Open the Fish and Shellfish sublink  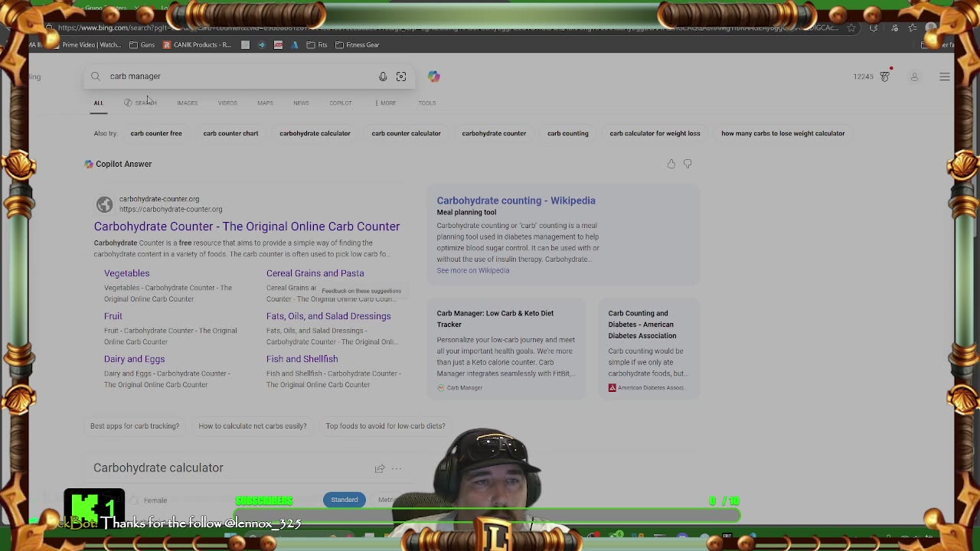click(x=302, y=359)
